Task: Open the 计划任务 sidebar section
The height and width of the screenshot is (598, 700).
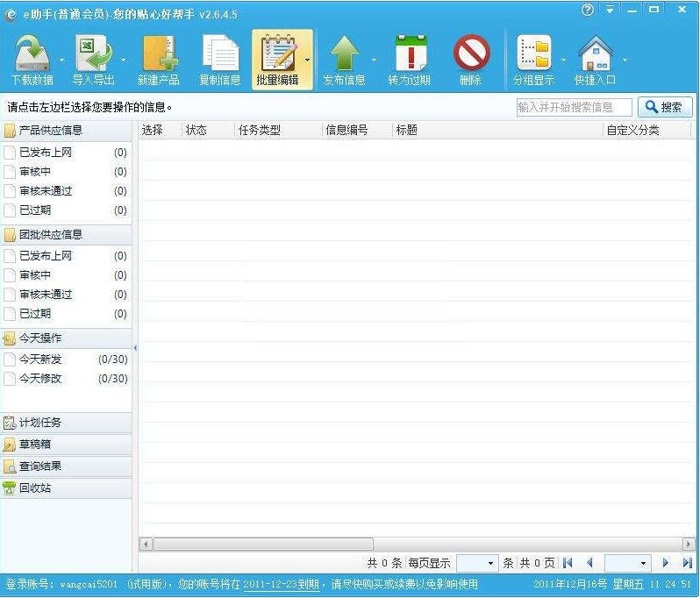Action: click(x=40, y=423)
